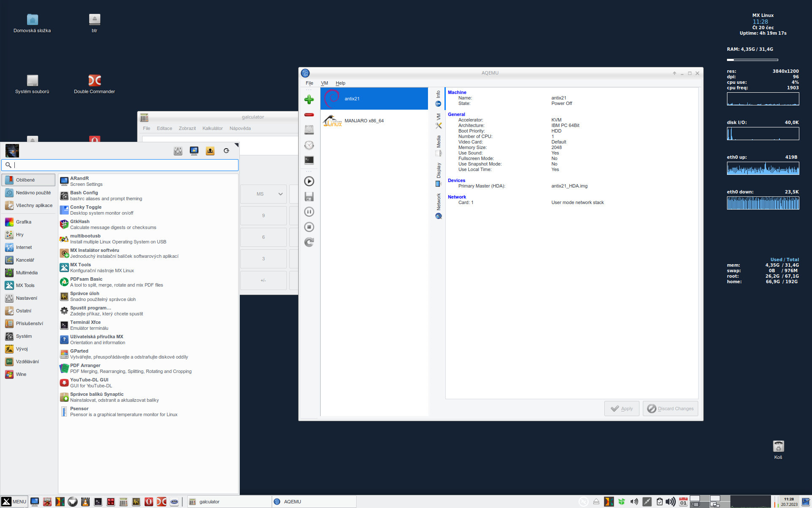Click Discard Changes button in AQEMU
Viewport: 812px width, 508px height.
coord(670,409)
